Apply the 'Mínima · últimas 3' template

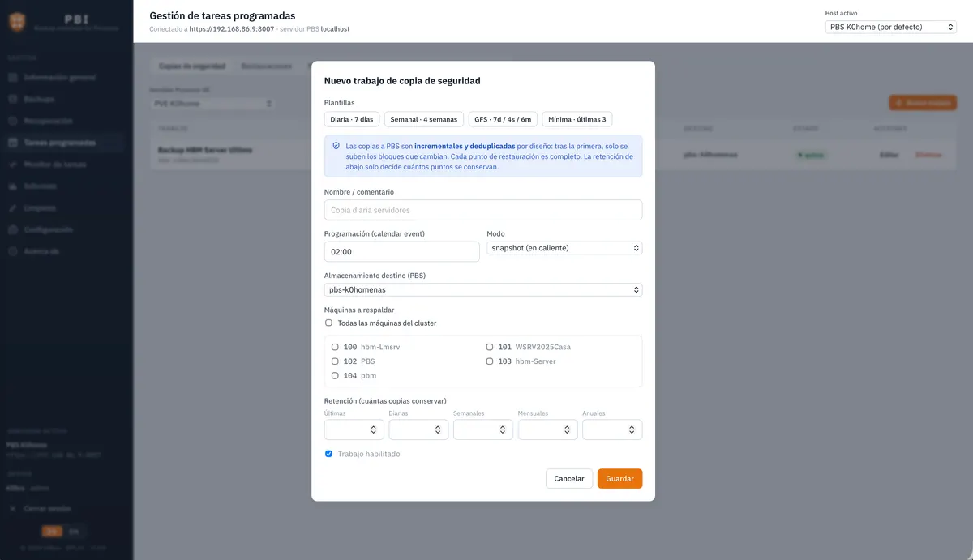[x=577, y=119]
